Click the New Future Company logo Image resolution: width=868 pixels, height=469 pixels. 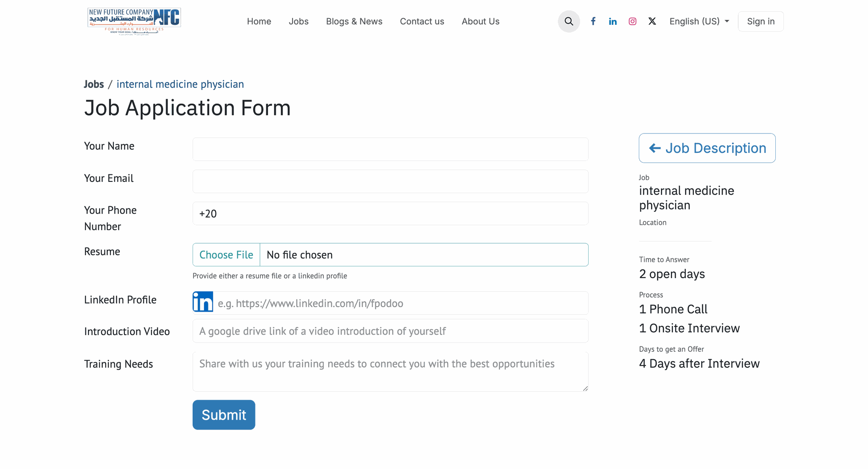click(x=134, y=21)
